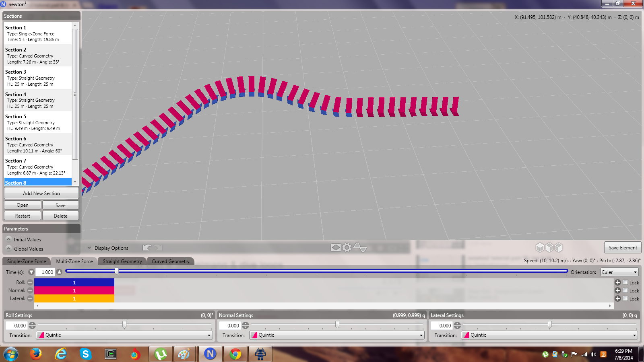Check the Lock checkbox for Lateral

click(x=625, y=298)
